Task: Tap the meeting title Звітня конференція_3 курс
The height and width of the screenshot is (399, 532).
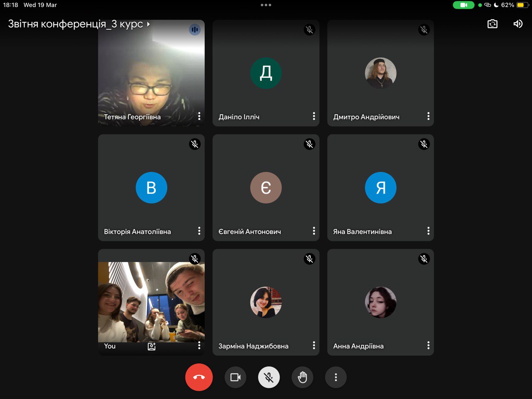Action: coord(75,24)
